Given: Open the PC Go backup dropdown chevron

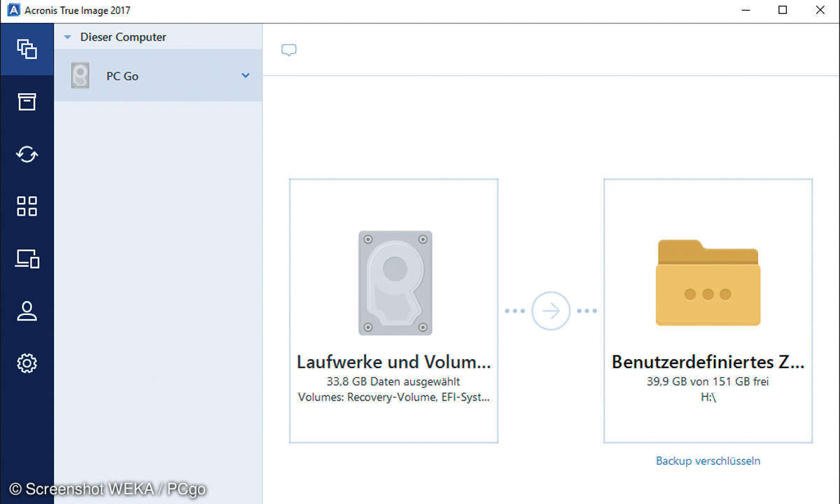Looking at the screenshot, I should (246, 75).
